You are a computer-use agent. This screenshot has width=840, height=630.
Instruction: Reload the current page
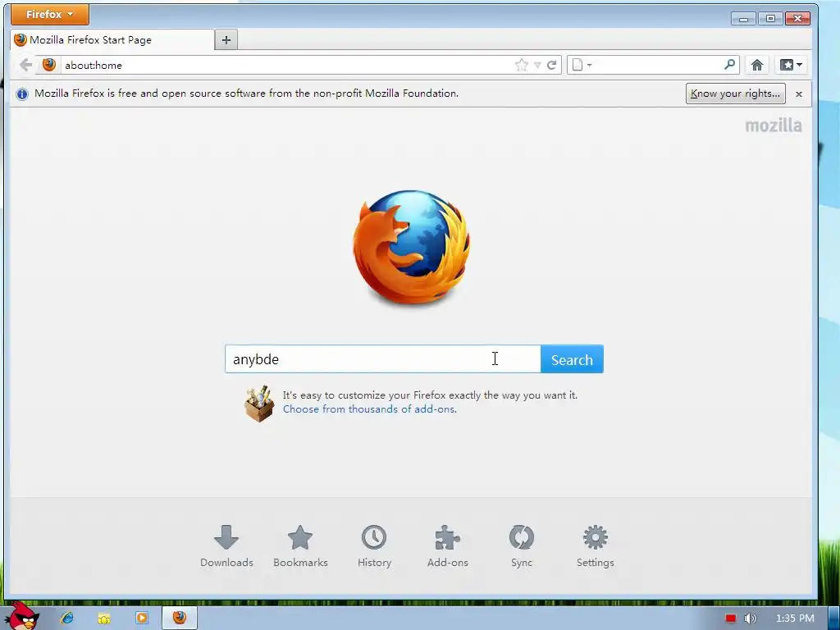[552, 66]
